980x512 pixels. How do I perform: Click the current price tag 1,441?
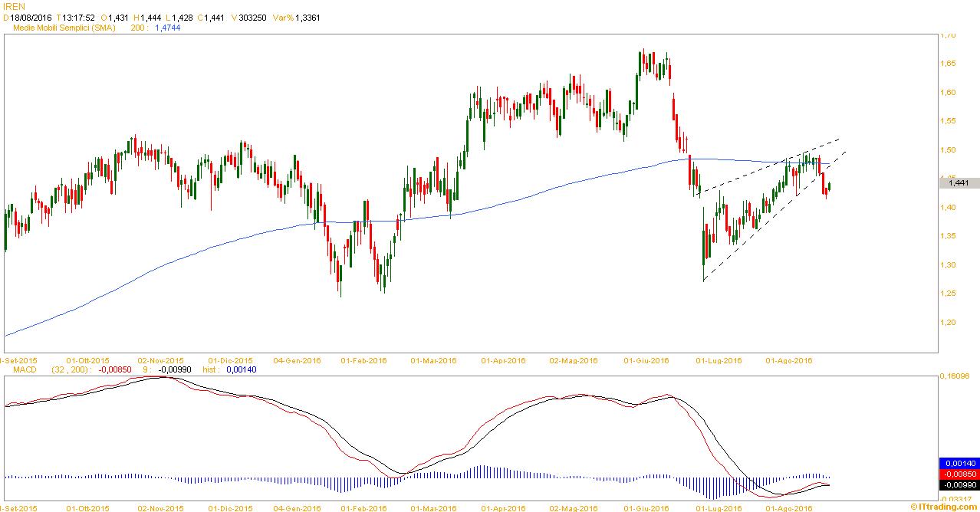point(958,183)
